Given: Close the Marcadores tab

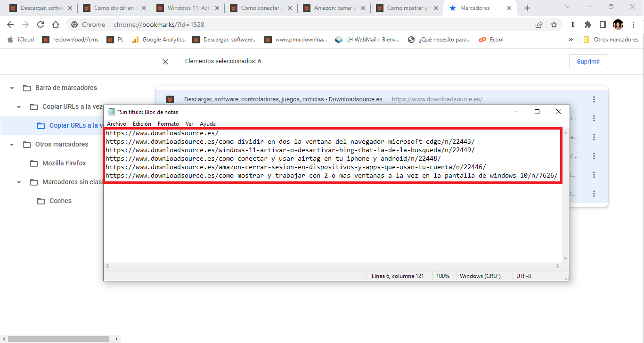Looking at the screenshot, I should [x=509, y=8].
